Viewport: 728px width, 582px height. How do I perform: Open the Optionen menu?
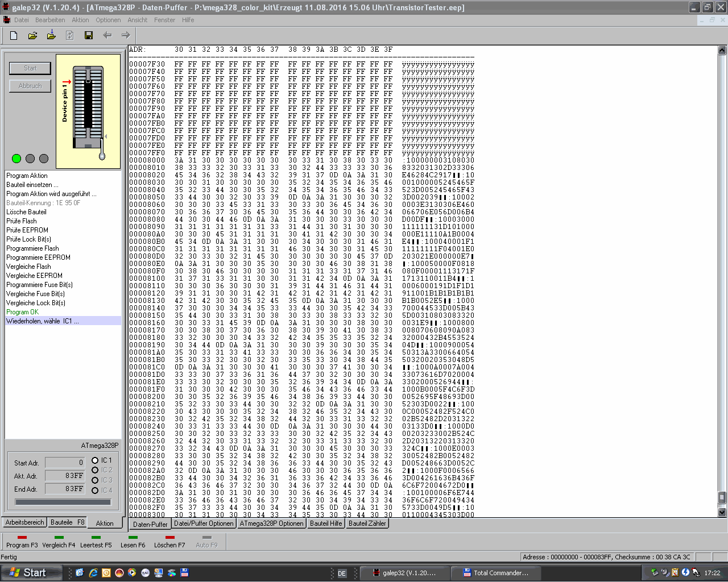[108, 20]
